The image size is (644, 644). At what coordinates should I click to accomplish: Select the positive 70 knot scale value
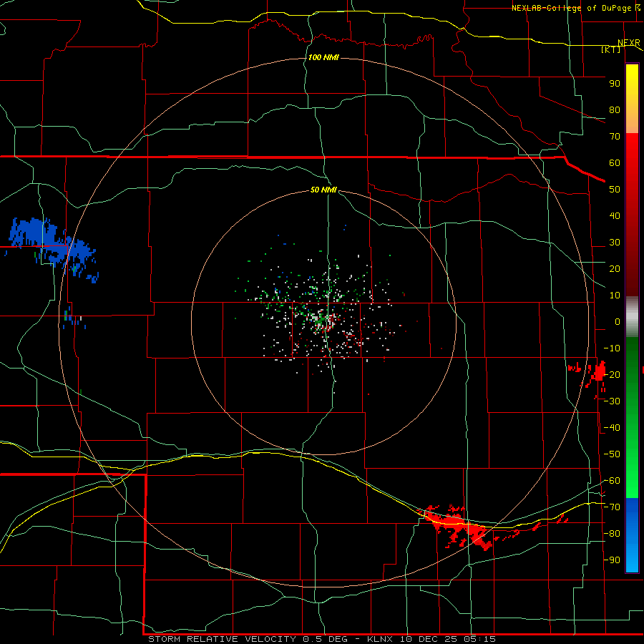[x=615, y=137]
